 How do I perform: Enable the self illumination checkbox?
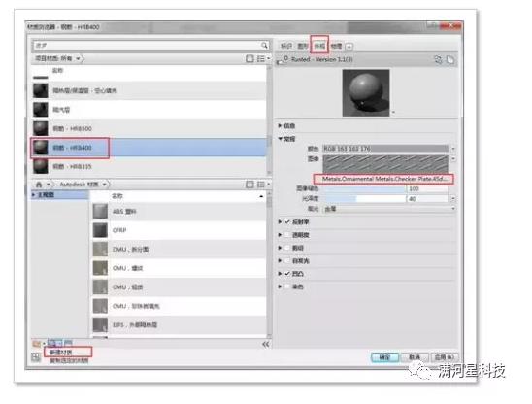(287, 260)
